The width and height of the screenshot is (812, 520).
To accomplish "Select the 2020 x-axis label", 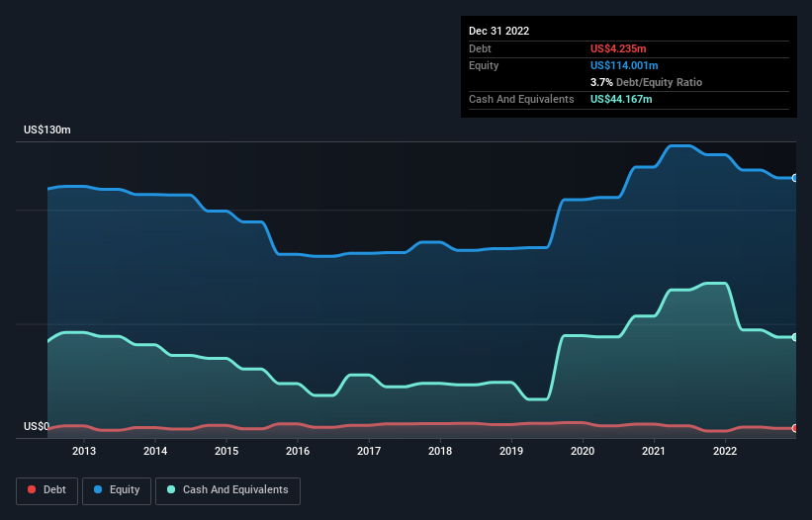I will coord(583,451).
